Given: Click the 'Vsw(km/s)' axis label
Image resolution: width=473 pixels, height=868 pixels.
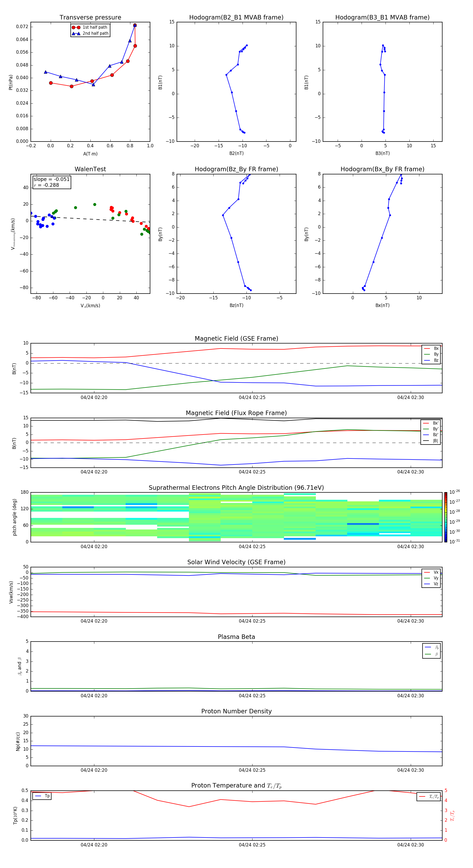Looking at the screenshot, I should tap(11, 592).
